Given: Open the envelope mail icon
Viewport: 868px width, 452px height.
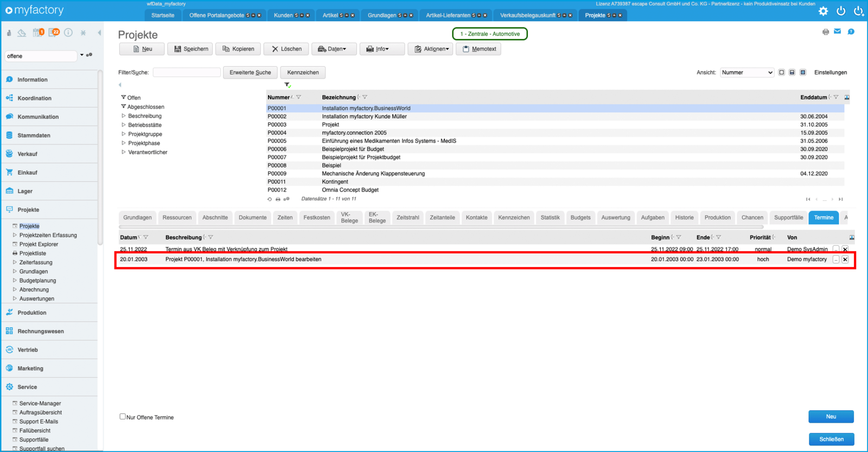Looking at the screenshot, I should 838,31.
